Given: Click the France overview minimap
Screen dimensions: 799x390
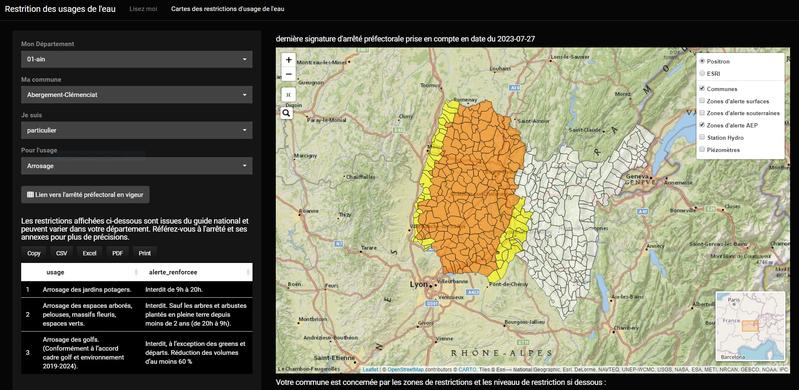Looking at the screenshot, I should [x=750, y=326].
